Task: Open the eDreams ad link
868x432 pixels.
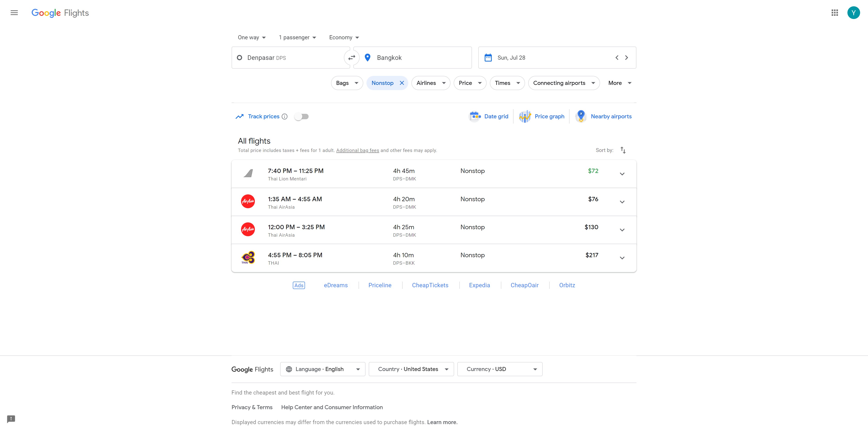Action: point(335,285)
